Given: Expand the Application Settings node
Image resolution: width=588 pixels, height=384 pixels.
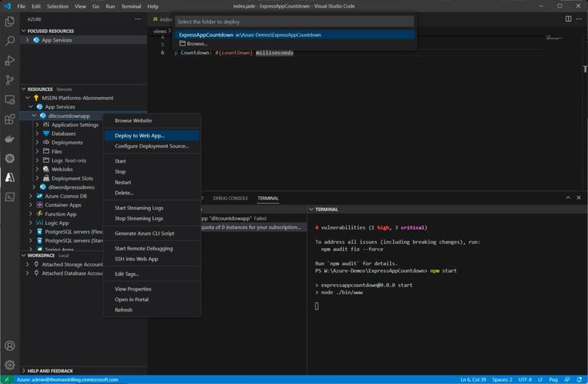Looking at the screenshot, I should point(37,125).
